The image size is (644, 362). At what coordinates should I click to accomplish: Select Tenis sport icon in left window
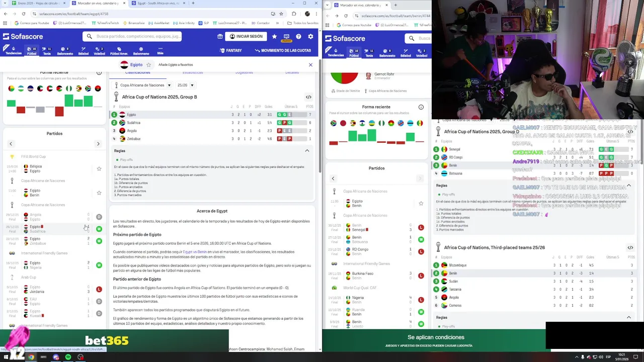tap(47, 50)
